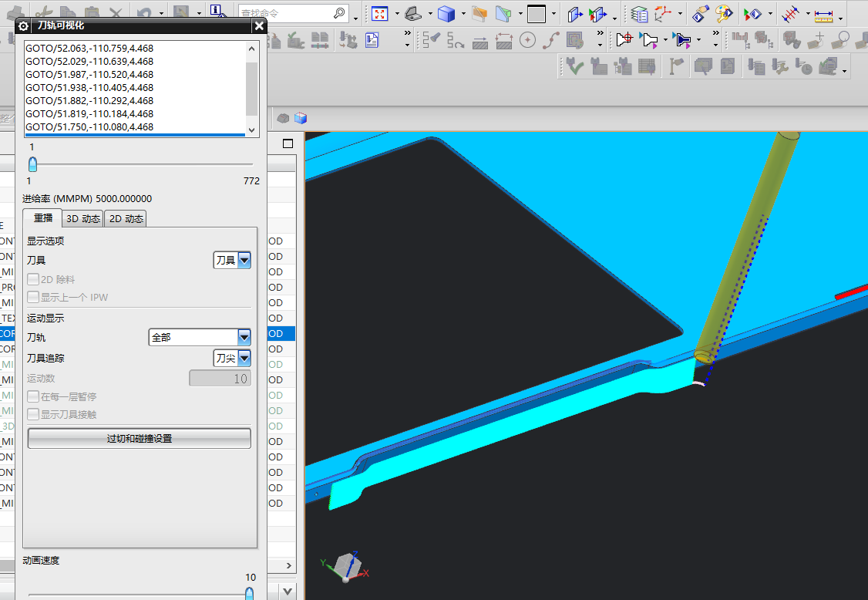The width and height of the screenshot is (868, 600).
Task: Select row GOTO/52.063,-110.759,4.468
Action: pos(135,48)
